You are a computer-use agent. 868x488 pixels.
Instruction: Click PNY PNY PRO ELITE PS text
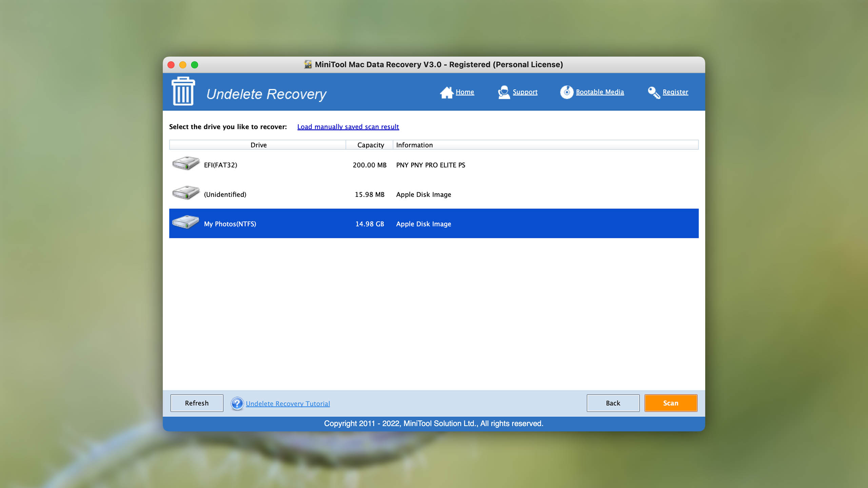pyautogui.click(x=431, y=165)
